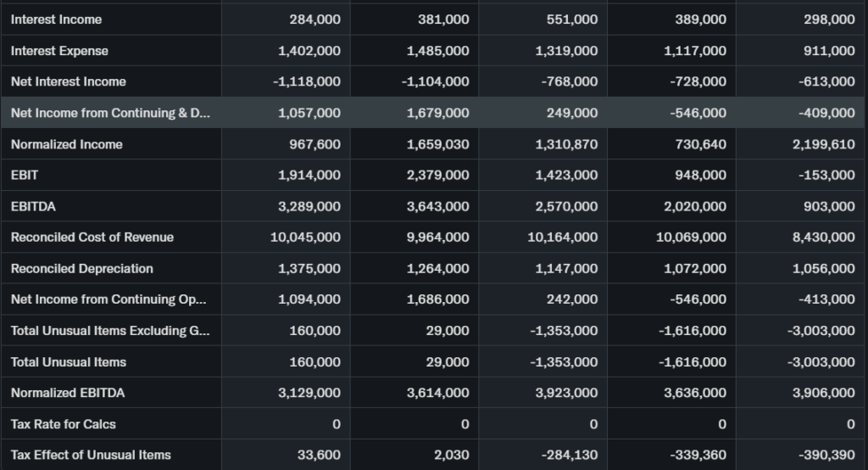Select the Interest Expense row label
The width and height of the screenshot is (868, 470).
point(59,51)
